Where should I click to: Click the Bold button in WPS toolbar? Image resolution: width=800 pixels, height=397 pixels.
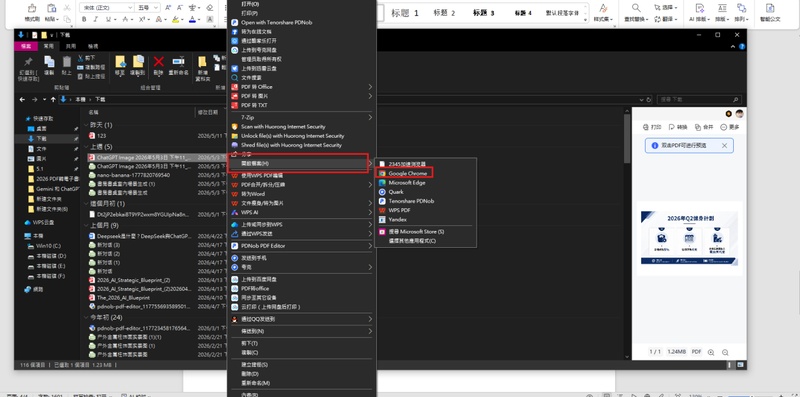[x=84, y=19]
